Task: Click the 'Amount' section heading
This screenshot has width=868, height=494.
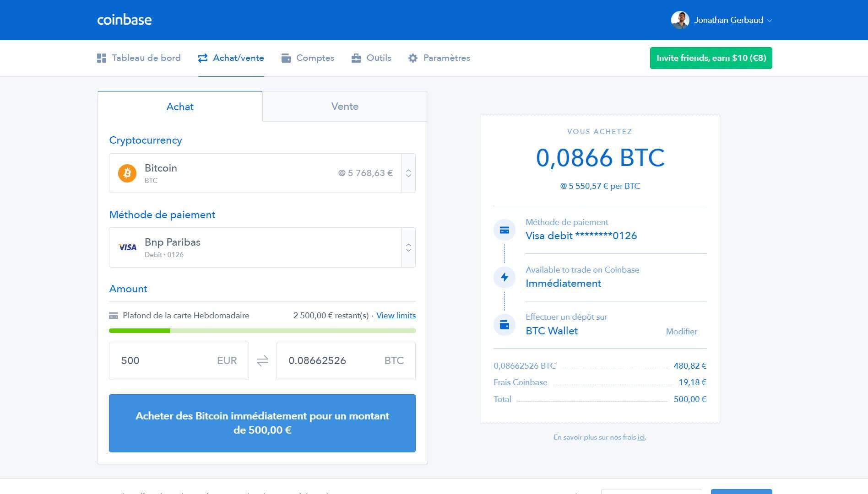Action: [128, 289]
